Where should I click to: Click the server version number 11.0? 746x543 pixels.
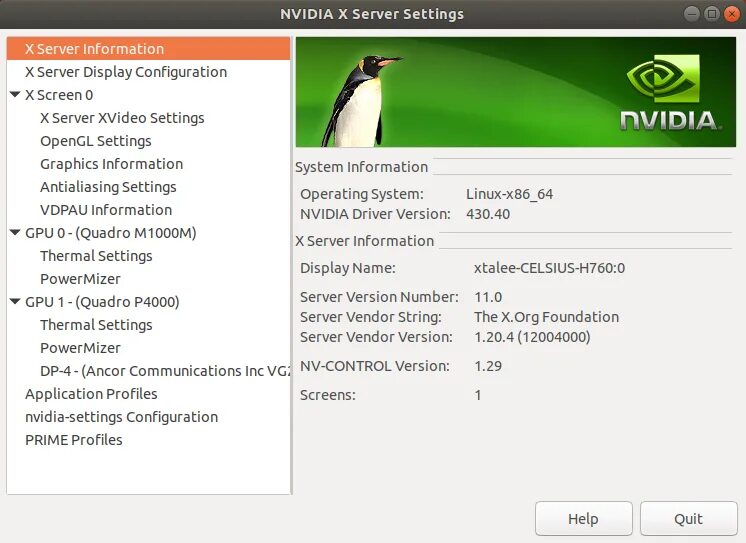click(488, 297)
